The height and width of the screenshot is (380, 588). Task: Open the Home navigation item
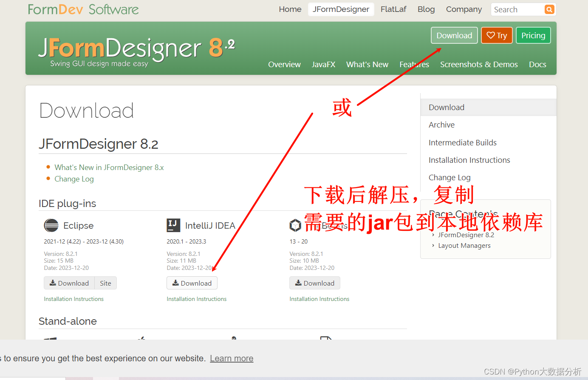290,9
